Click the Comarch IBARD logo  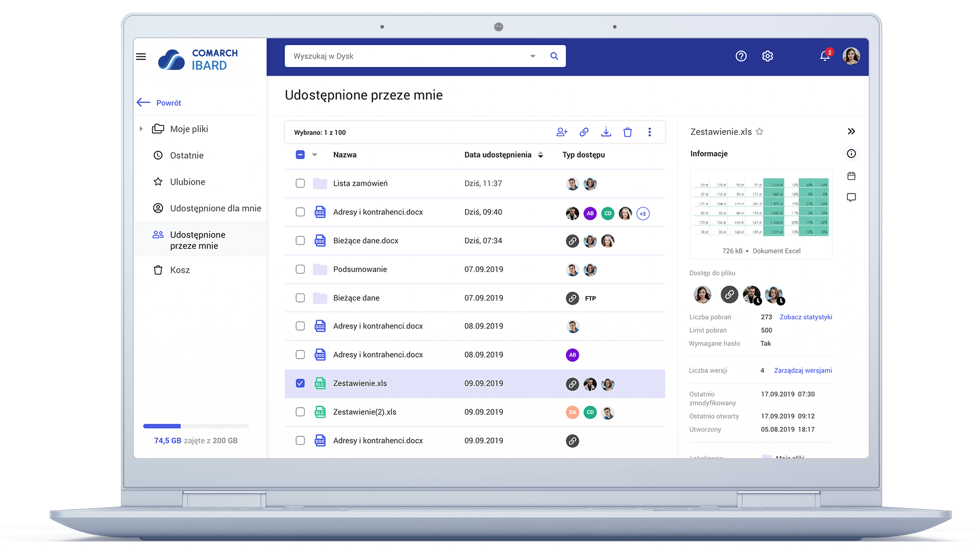click(198, 60)
